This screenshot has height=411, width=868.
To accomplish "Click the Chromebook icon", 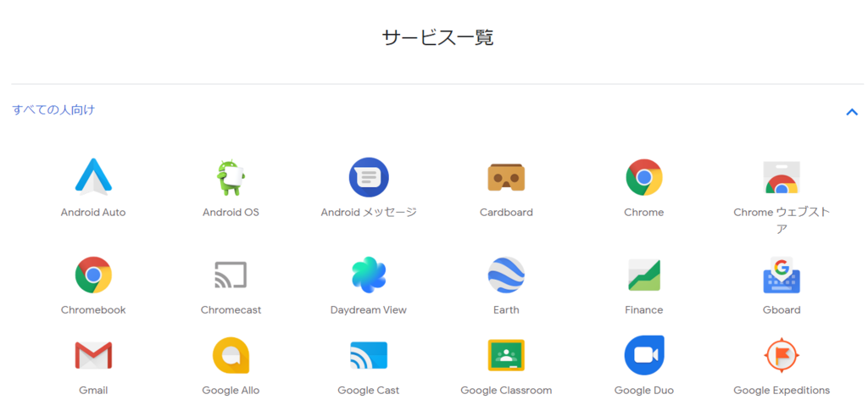I will 93,275.
